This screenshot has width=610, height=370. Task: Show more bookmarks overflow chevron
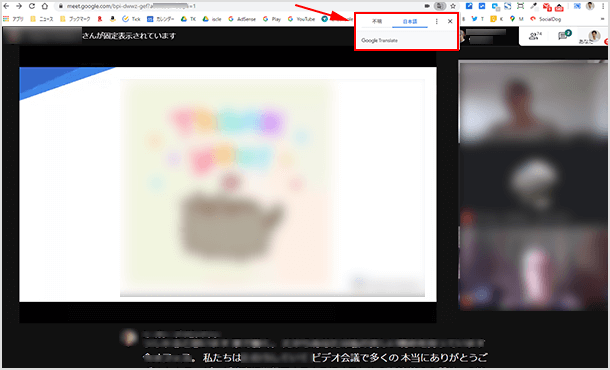tap(602, 19)
